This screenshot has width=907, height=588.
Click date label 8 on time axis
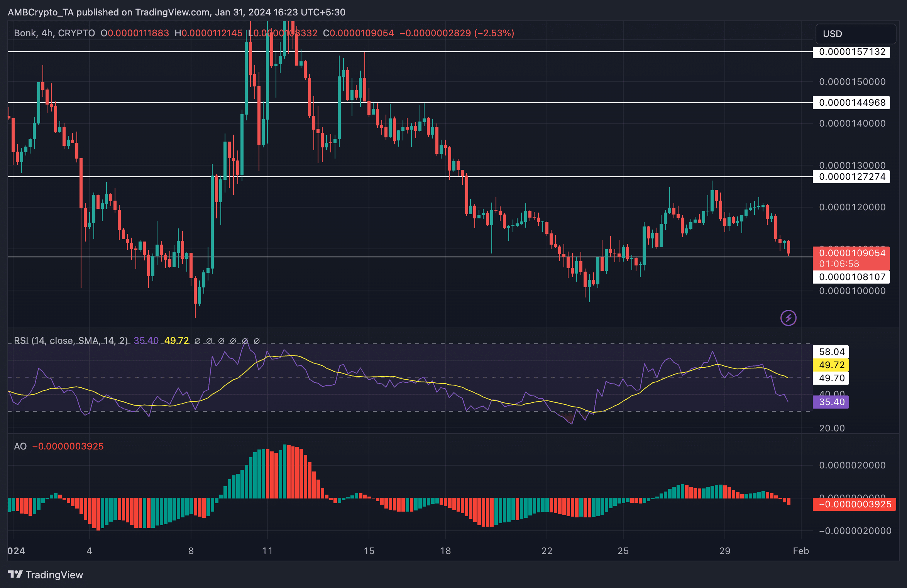pyautogui.click(x=191, y=551)
